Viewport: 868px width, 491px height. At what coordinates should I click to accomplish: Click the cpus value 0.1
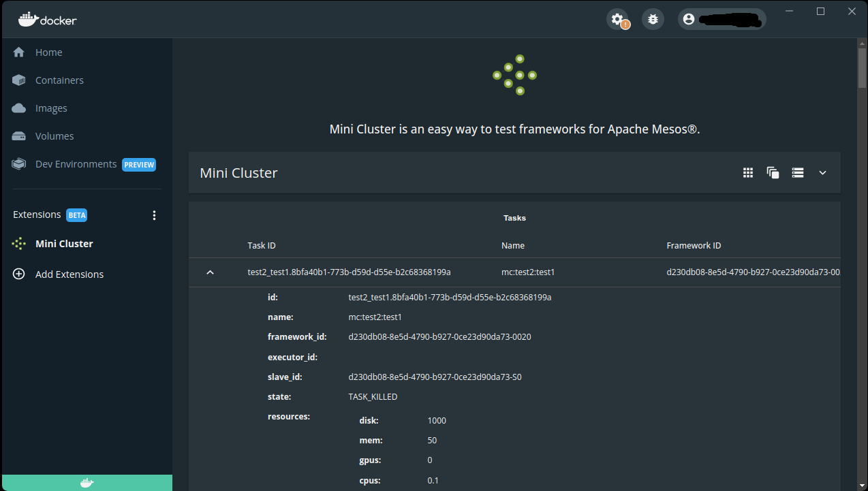pos(433,481)
